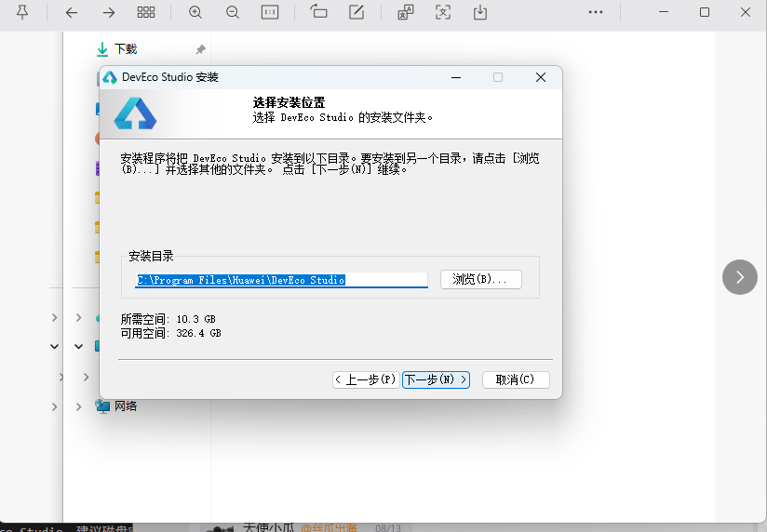Click the 安装目录 group label
The width and height of the screenshot is (767, 532).
[151, 256]
